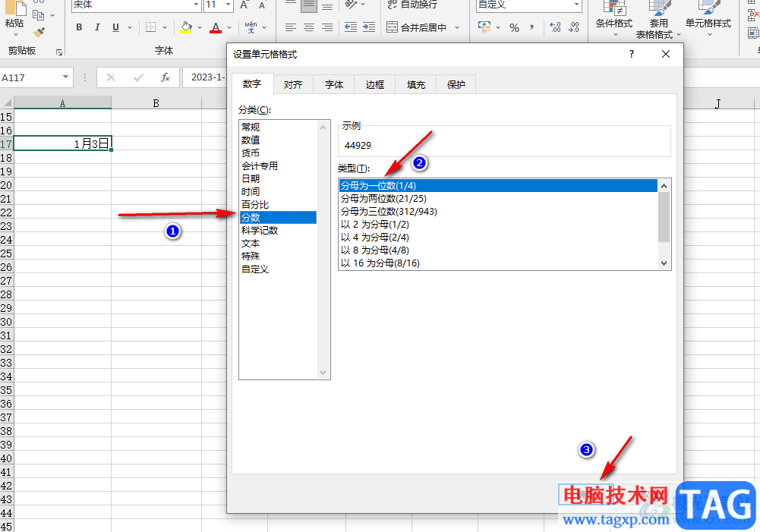760x532 pixels.
Task: Cancel formula entry X in formula bar
Action: [111, 77]
